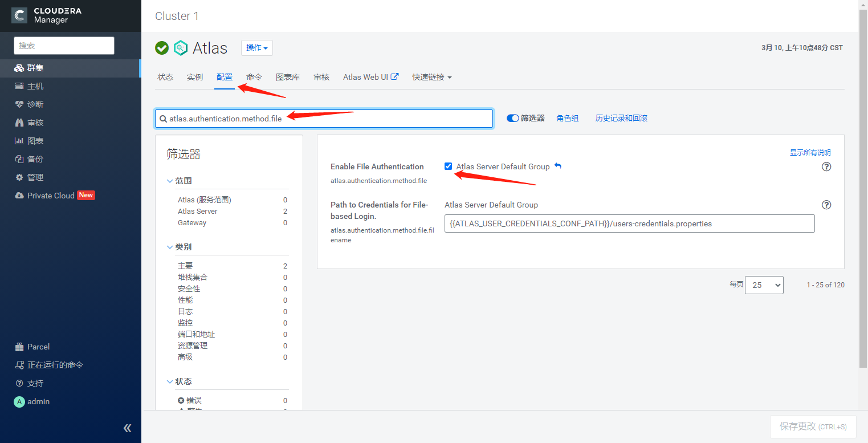Show help for Enable File Authentication
The image size is (868, 443).
(826, 166)
